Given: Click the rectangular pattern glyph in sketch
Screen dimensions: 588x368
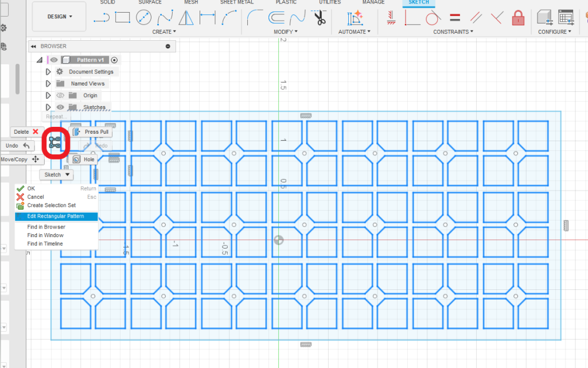Looking at the screenshot, I should [54, 142].
